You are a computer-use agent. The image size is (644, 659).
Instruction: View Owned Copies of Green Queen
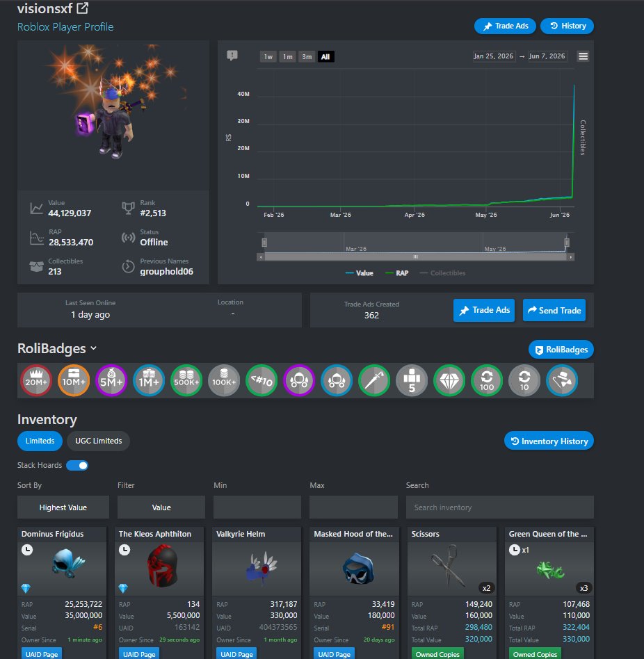coord(535,654)
